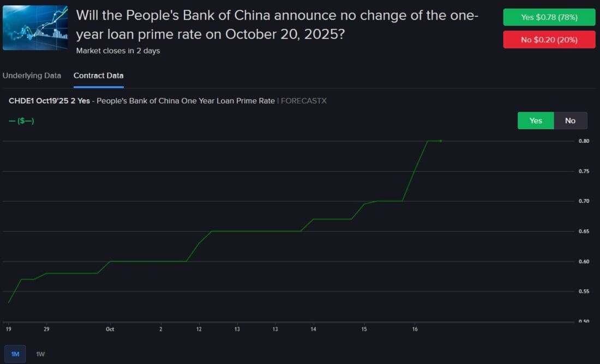Click the "Market closes in 2 days" text
The width and height of the screenshot is (600, 364).
118,51
